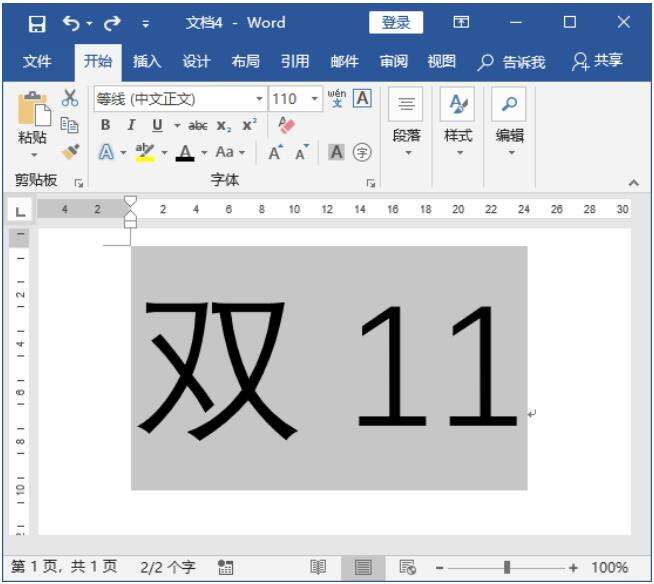The image size is (654, 584).
Task: Cut selection with scissors icon
Action: (x=70, y=98)
